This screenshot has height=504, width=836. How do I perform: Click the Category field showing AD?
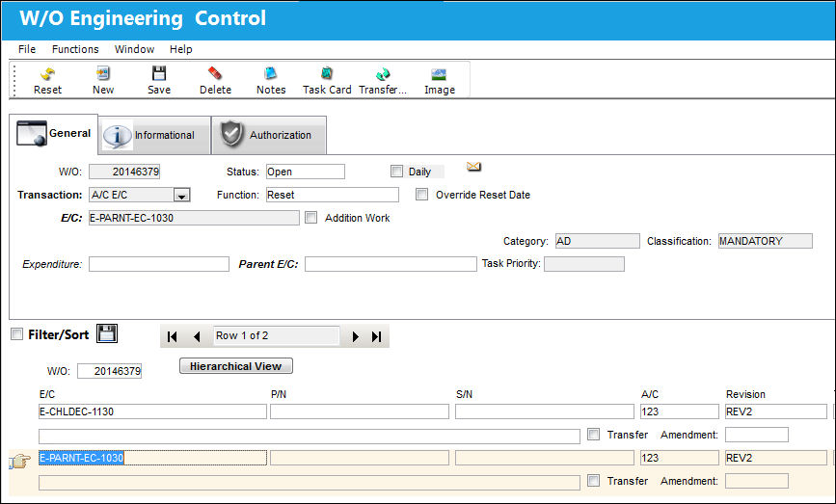pos(597,241)
